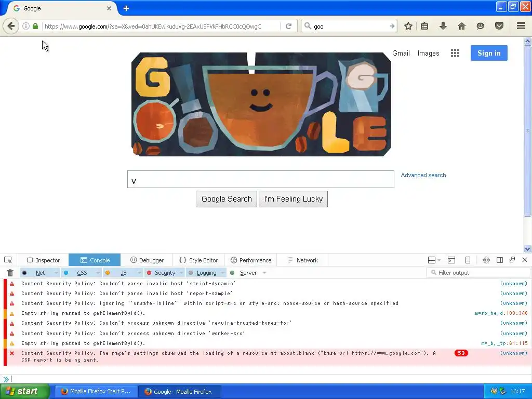Image resolution: width=532 pixels, height=399 pixels.
Task: Switch to Mozilla Firefox Start Page taskbar window
Action: click(96, 391)
